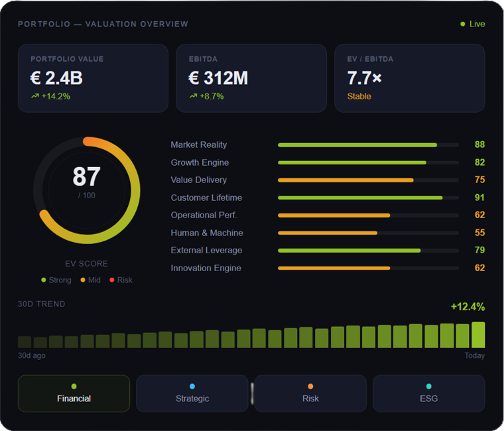Image resolution: width=504 pixels, height=431 pixels.
Task: Click the 'Market Reality' label
Action: (199, 145)
